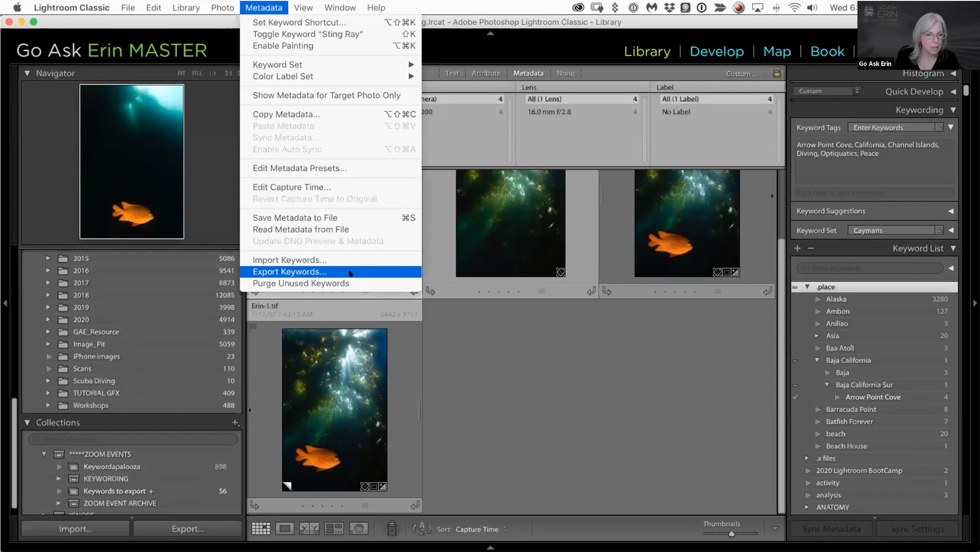Set Navigator zoom to FILL
This screenshot has width=980, height=552.
pos(197,73)
